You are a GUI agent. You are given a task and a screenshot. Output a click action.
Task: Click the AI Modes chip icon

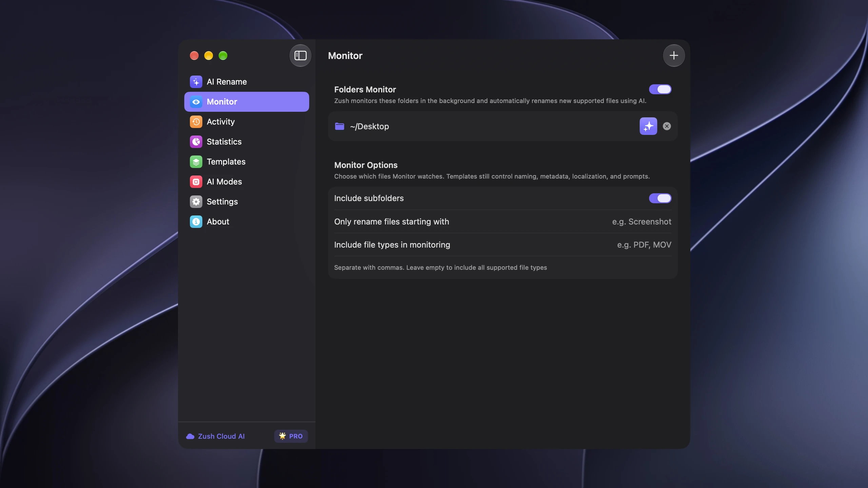[x=196, y=182]
